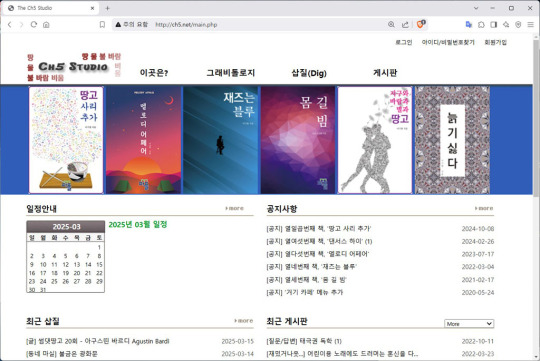540x361 pixels.
Task: Open the 멜로디 어페어 book cover
Action: [143, 140]
